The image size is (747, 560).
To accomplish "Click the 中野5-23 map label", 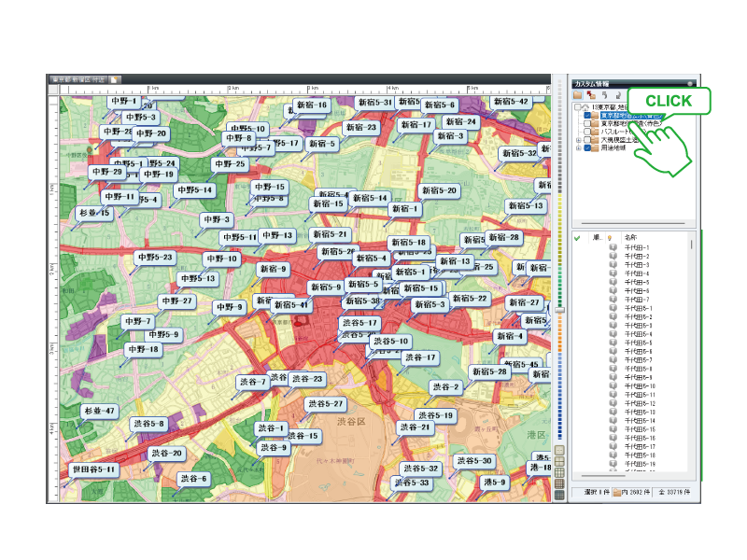I will click(155, 258).
